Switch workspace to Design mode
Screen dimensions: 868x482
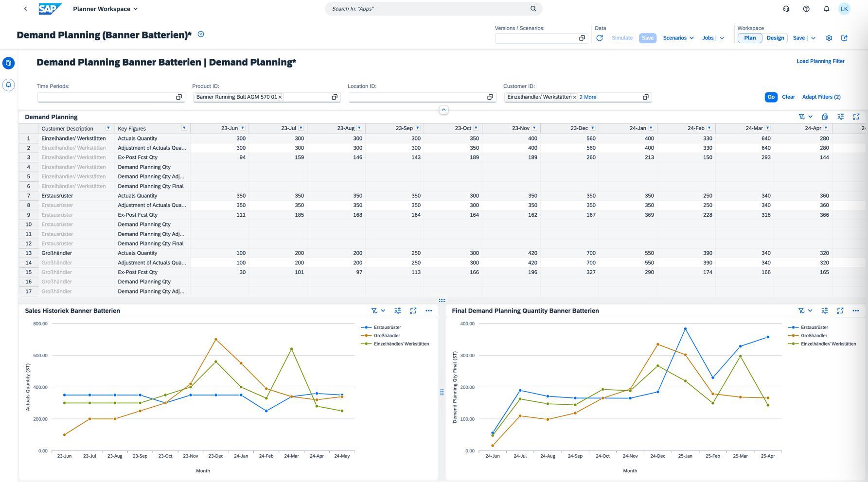[x=775, y=38]
